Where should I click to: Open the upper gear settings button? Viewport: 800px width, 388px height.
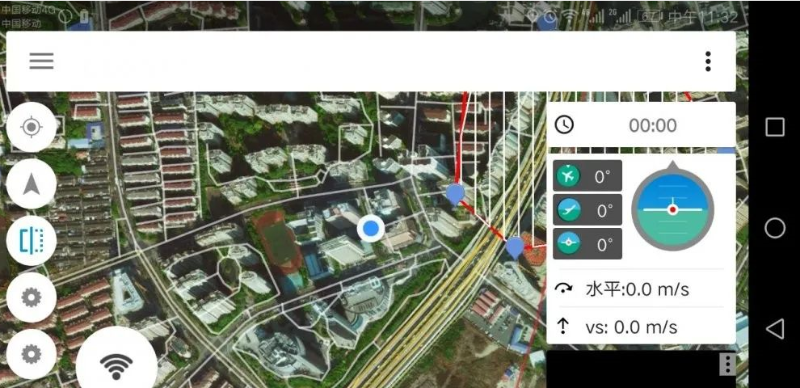(x=32, y=297)
